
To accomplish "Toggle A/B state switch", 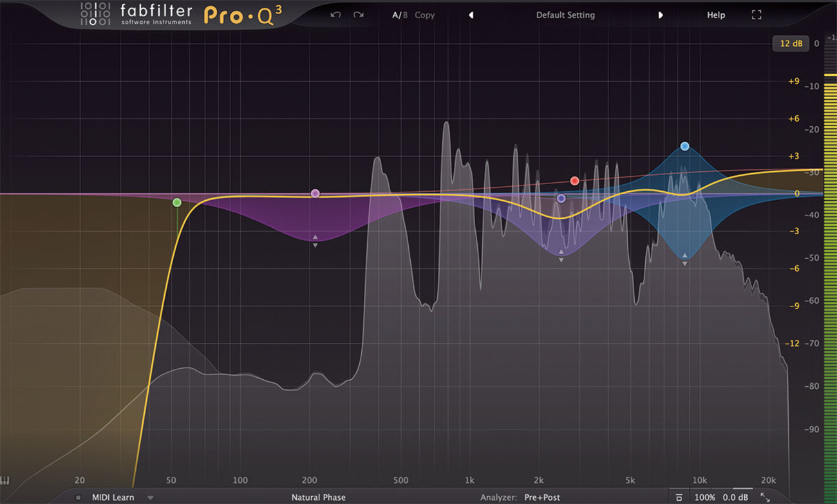I will pyautogui.click(x=400, y=15).
